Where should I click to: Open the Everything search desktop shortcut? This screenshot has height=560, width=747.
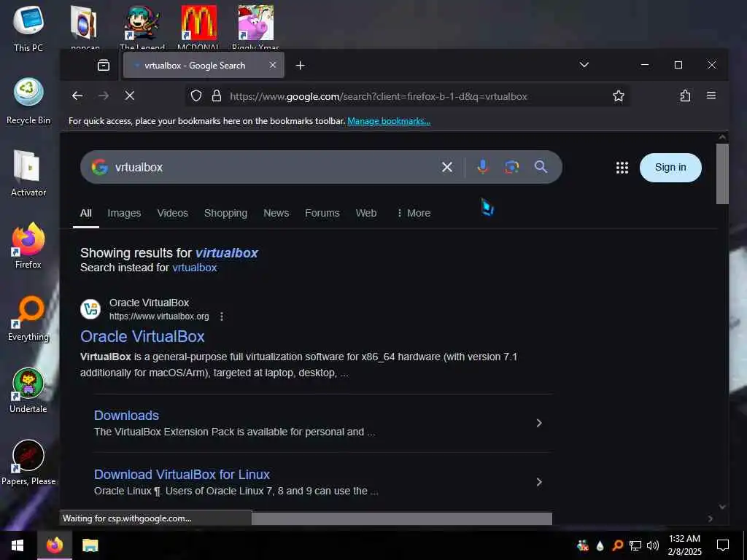point(28,318)
